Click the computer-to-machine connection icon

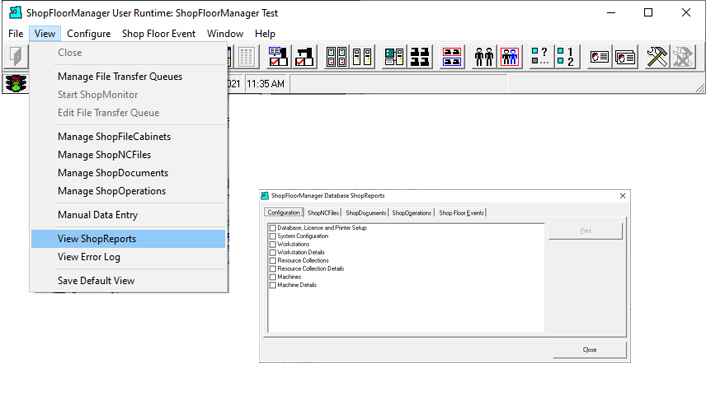394,57
